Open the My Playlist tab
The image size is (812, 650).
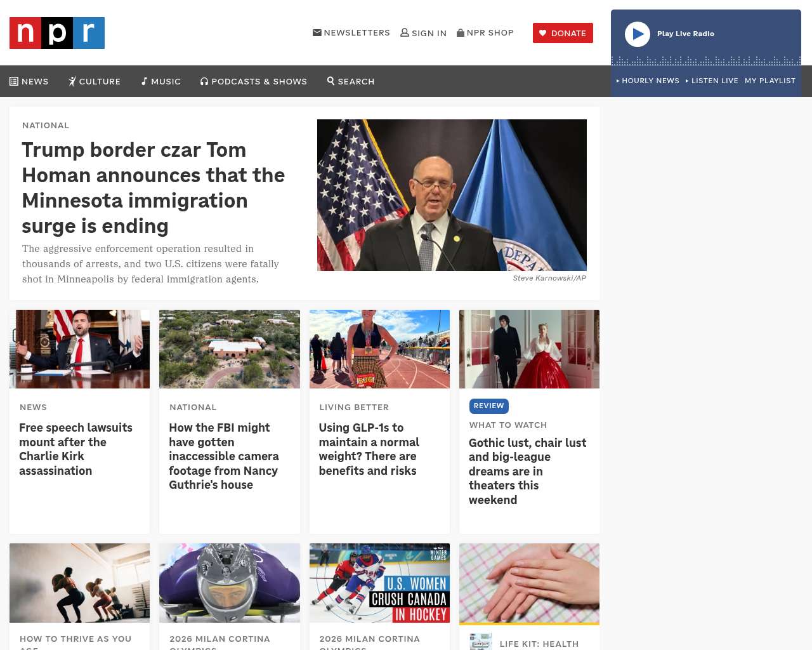coord(770,81)
